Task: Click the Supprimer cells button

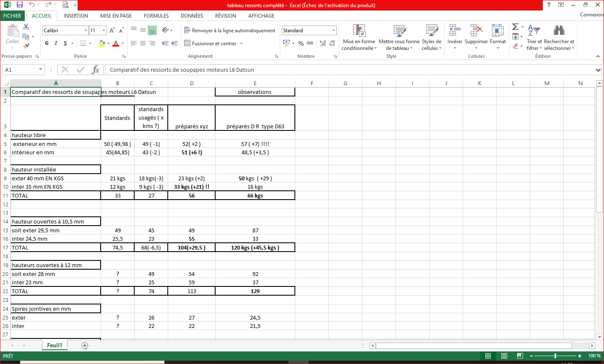Action: coord(476,37)
